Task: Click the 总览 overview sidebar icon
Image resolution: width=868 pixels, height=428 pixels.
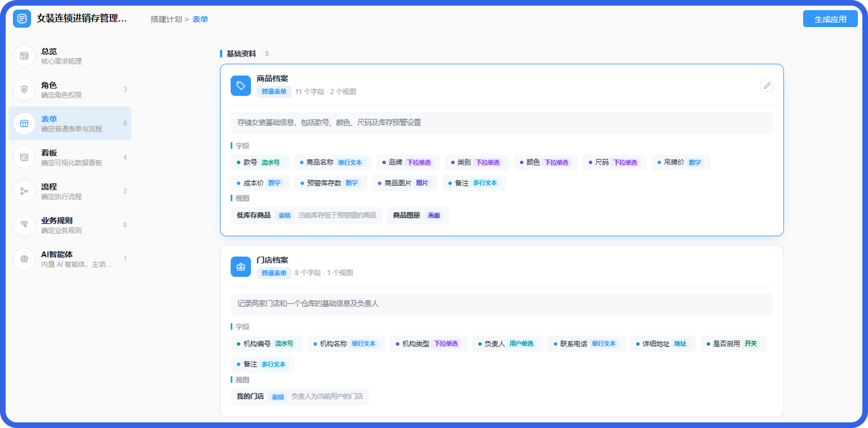Action: 24,56
